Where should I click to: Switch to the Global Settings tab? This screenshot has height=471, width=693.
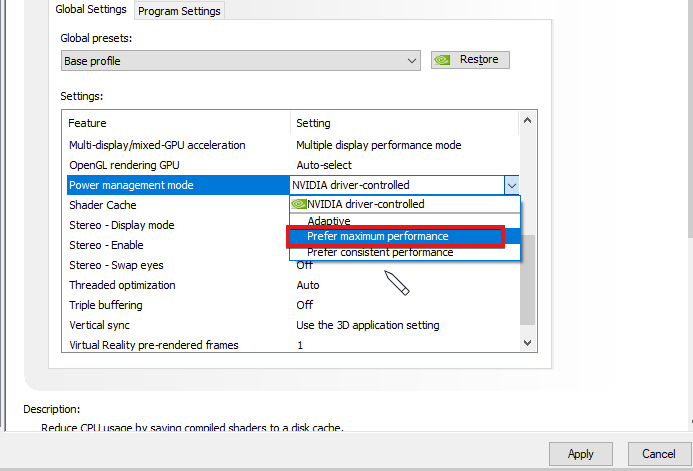[x=91, y=9]
